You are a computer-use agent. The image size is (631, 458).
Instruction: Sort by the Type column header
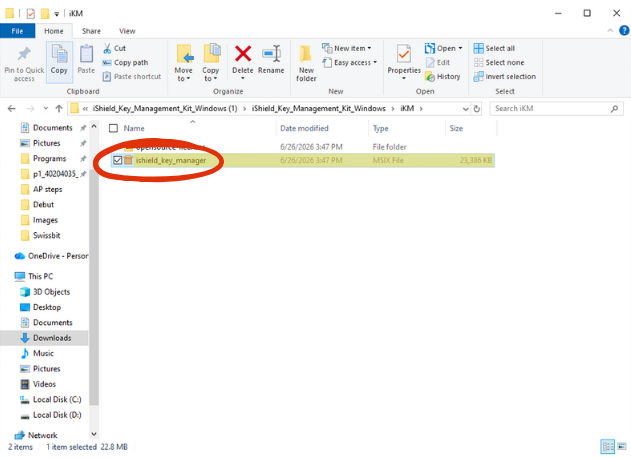pyautogui.click(x=380, y=128)
